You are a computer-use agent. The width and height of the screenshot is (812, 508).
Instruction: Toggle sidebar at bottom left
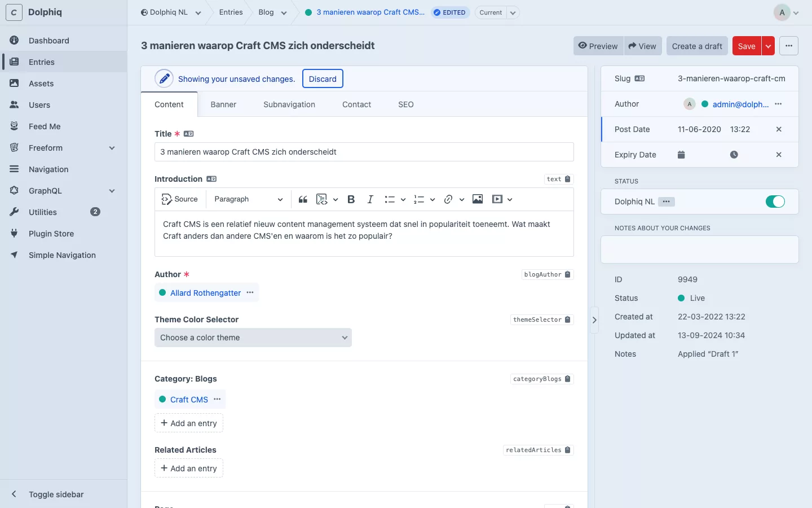pos(56,494)
